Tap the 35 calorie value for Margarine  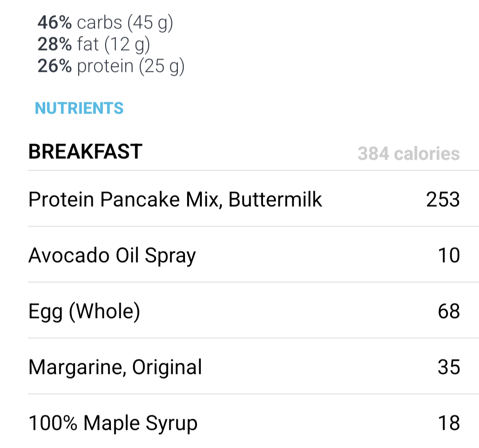pyautogui.click(x=449, y=367)
